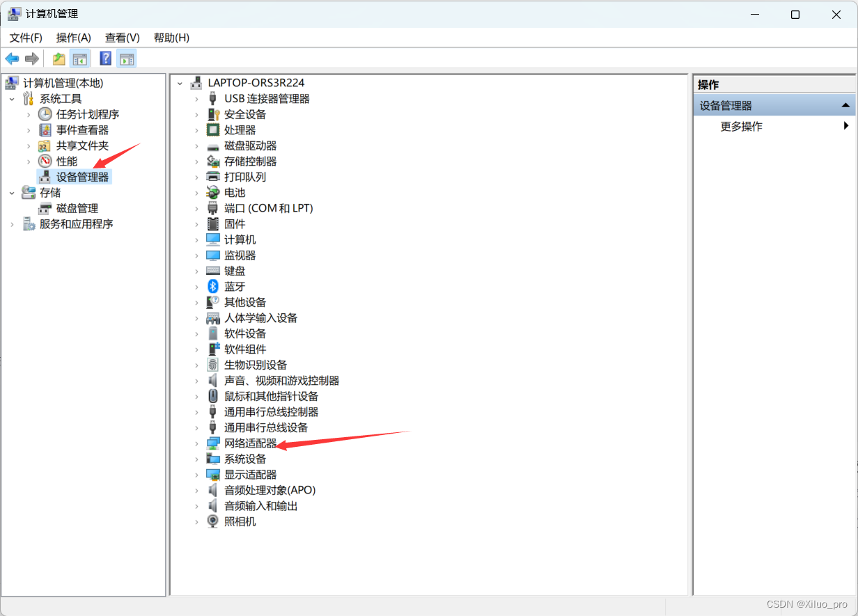Click the 键盘 keyboard icon
This screenshot has width=858, height=616.
pyautogui.click(x=213, y=271)
